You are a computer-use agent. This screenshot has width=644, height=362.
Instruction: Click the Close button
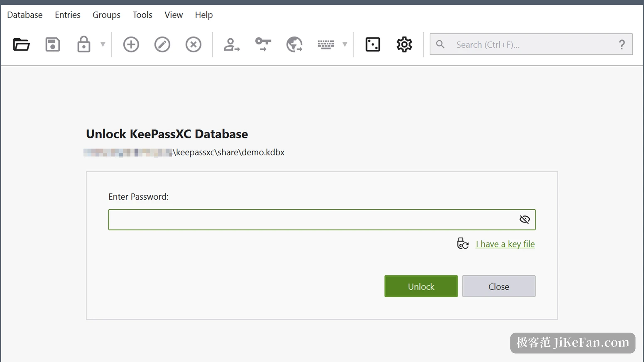click(x=499, y=286)
